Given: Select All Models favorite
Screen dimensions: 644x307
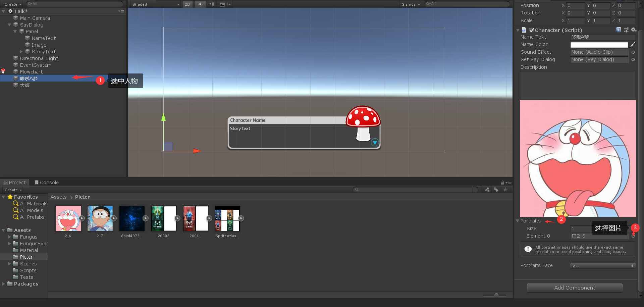Looking at the screenshot, I should point(32,210).
